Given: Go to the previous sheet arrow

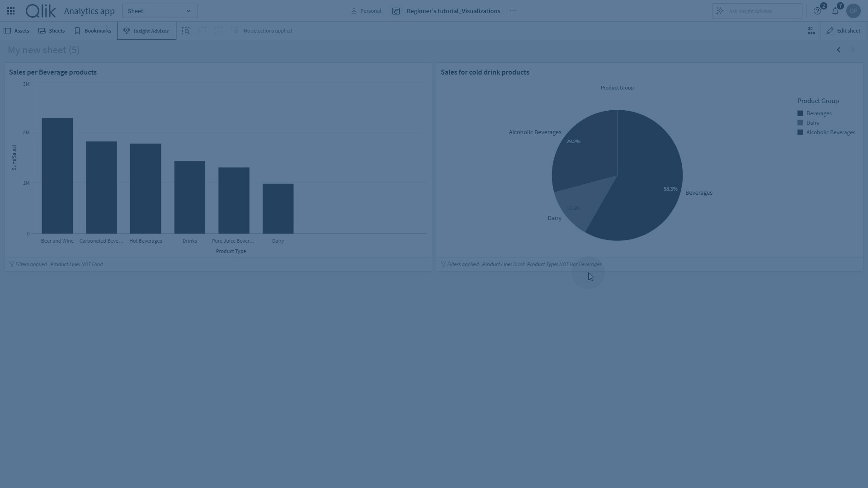Looking at the screenshot, I should 839,50.
